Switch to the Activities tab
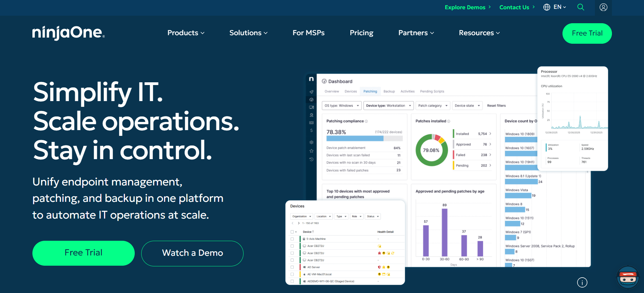Screen dimensions: 644x293 click(407, 92)
